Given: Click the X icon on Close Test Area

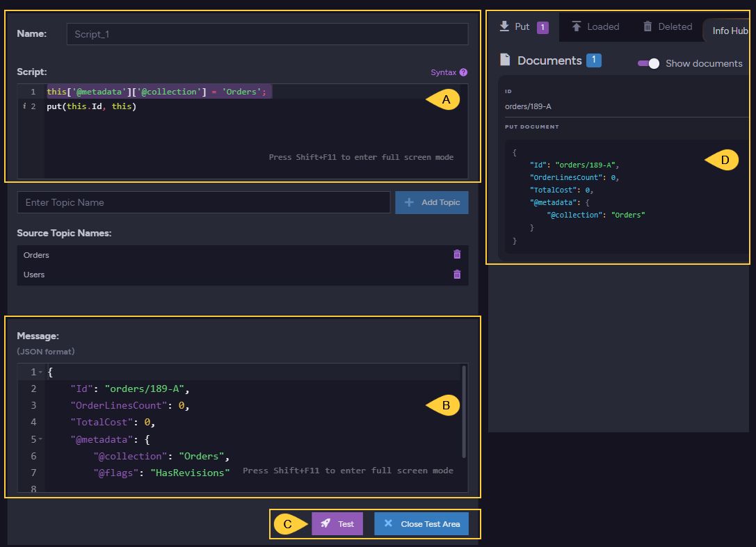Looking at the screenshot, I should (388, 523).
